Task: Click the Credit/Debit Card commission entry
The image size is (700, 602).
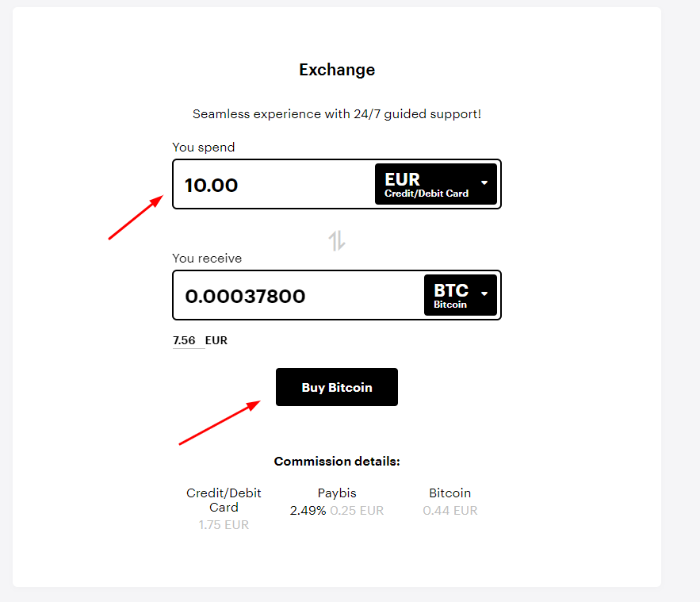Action: (x=224, y=508)
